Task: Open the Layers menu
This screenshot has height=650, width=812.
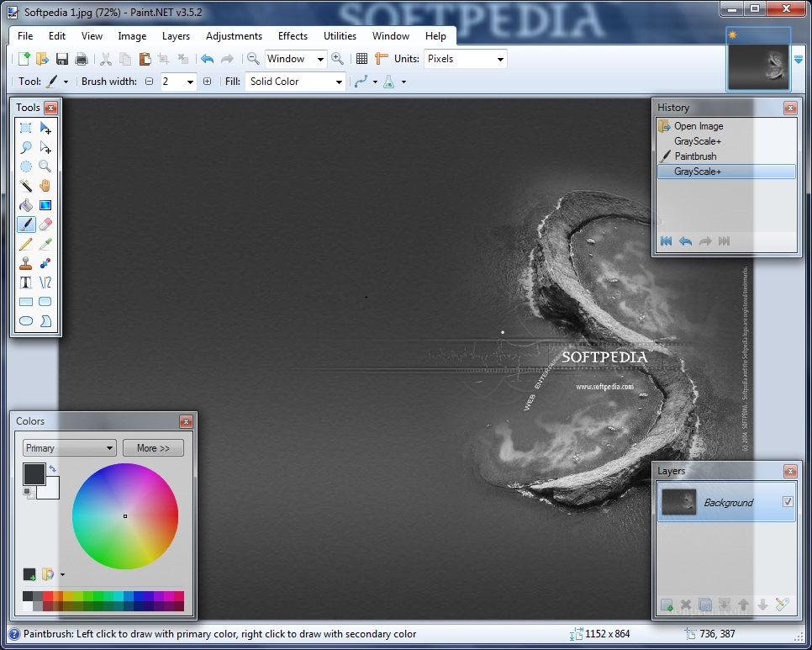Action: tap(176, 35)
